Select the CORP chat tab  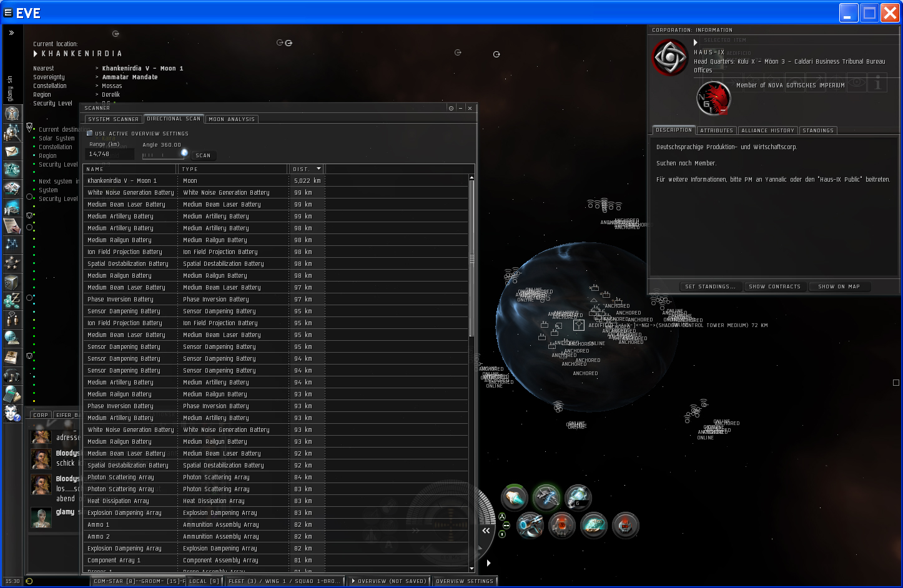click(x=41, y=415)
